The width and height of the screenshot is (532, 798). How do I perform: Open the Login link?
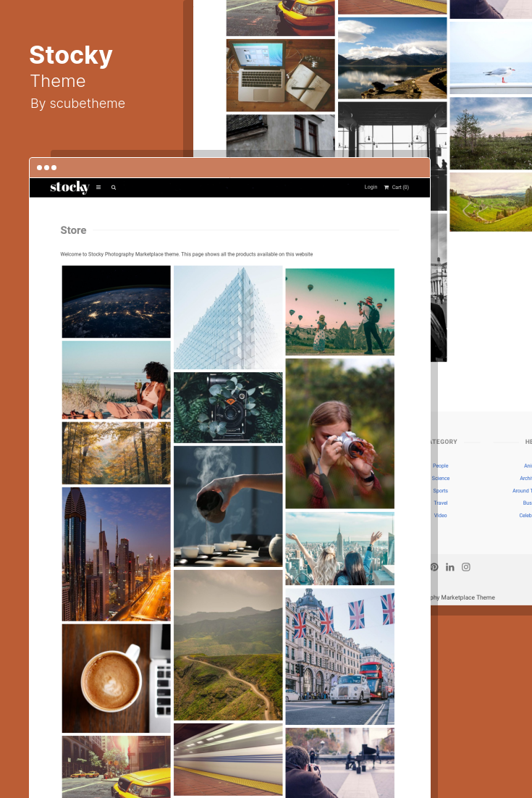click(x=371, y=188)
